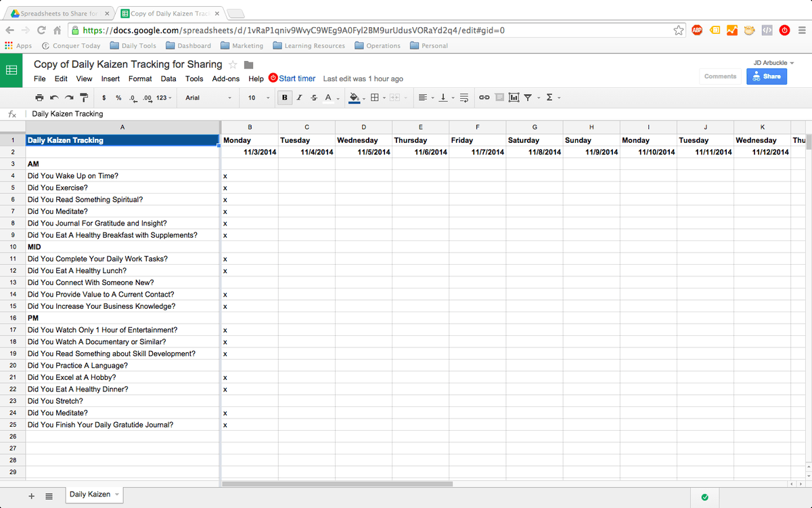Open the Data menu
Image resolution: width=812 pixels, height=508 pixels.
(x=168, y=79)
